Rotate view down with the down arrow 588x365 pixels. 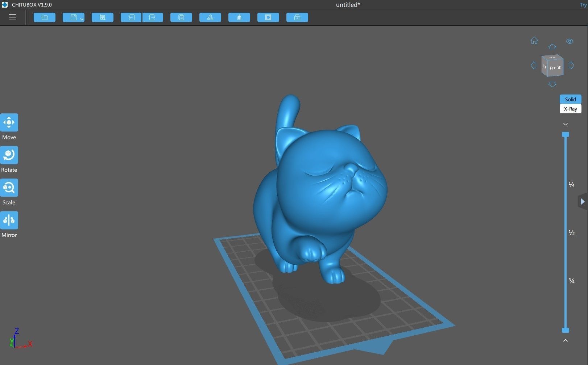552,84
